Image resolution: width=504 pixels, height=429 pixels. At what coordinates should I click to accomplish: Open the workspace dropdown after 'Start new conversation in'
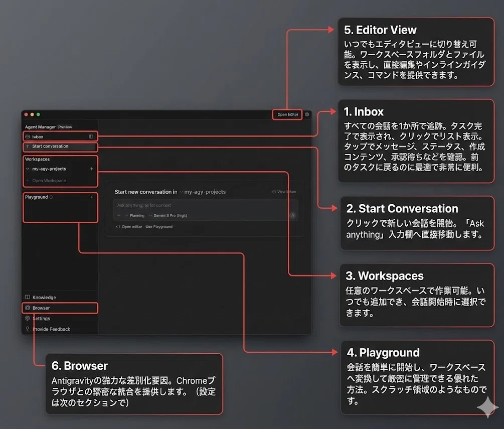[x=203, y=192]
